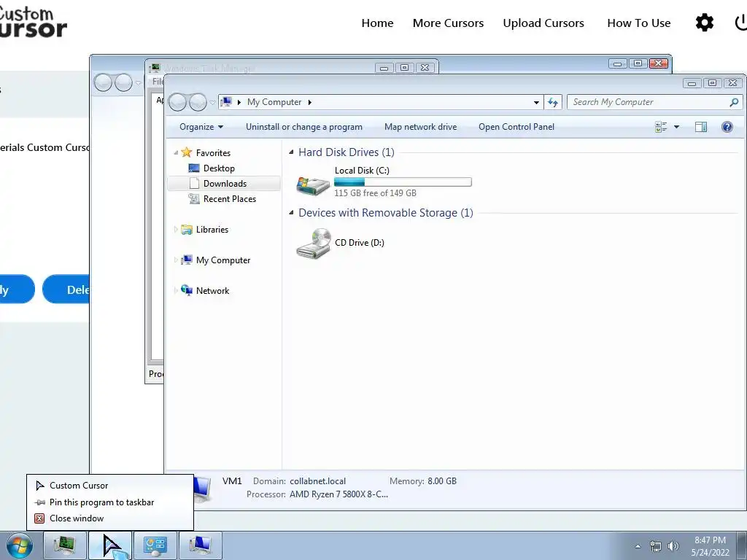
Task: Click the computer icon in the address bar
Action: click(226, 102)
